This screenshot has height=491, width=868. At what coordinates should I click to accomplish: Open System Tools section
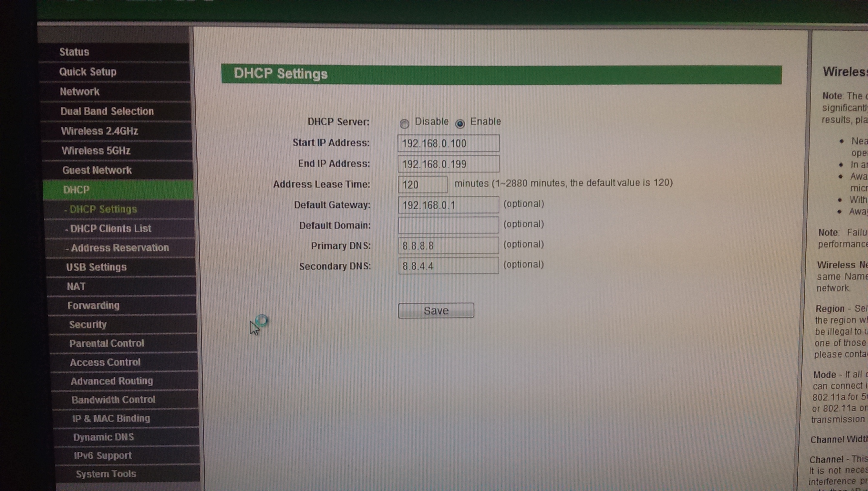tap(106, 474)
